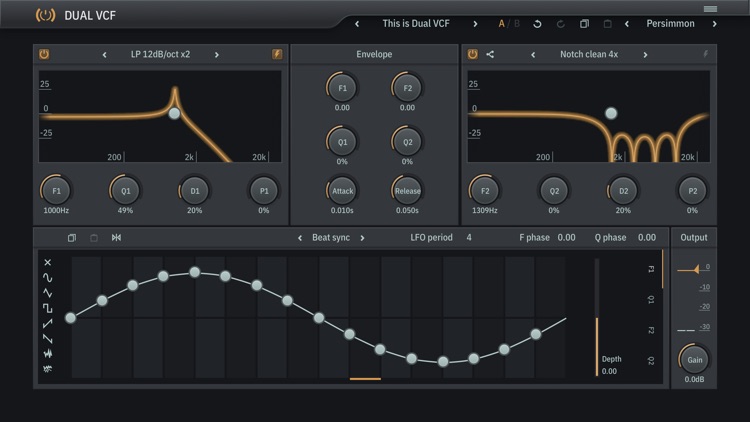The image size is (750, 422).
Task: Click the Envelope F1 knob
Action: point(342,88)
